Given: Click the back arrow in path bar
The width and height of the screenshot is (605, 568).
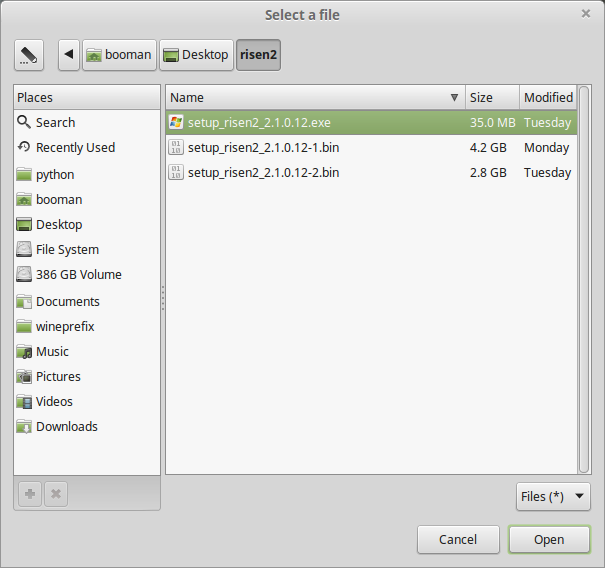Looking at the screenshot, I should pyautogui.click(x=69, y=55).
